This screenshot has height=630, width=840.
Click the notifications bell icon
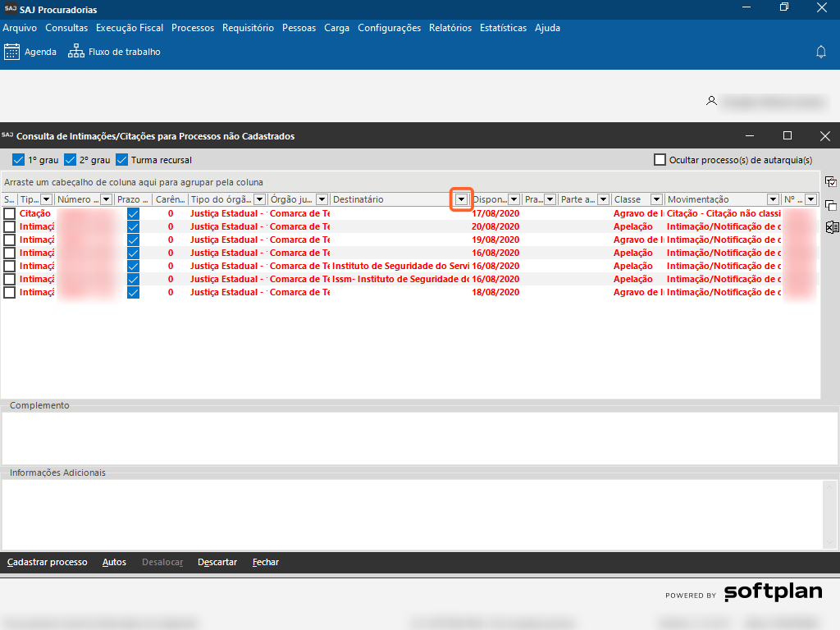click(820, 52)
